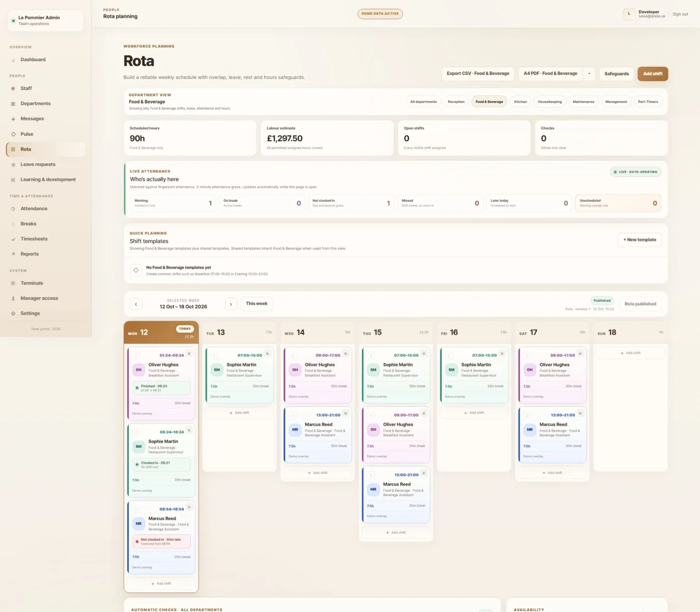Add a shift under Friday 16
Screen dimensions: 700x612
click(473, 413)
